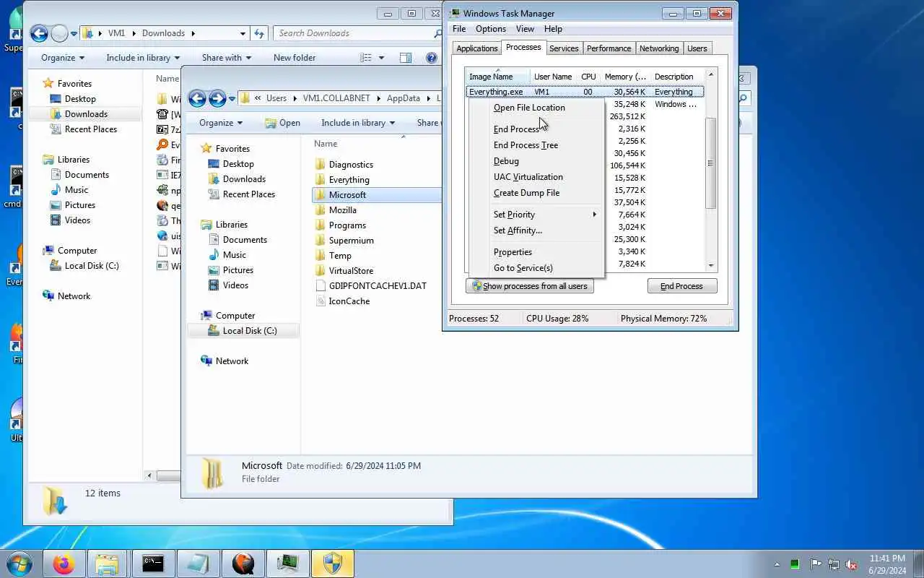Expand the Set Priority submenu

coord(536,215)
